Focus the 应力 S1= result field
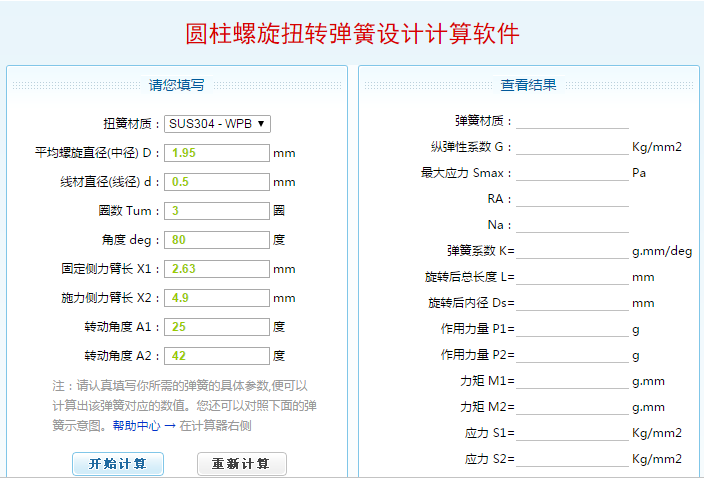 (x=572, y=433)
